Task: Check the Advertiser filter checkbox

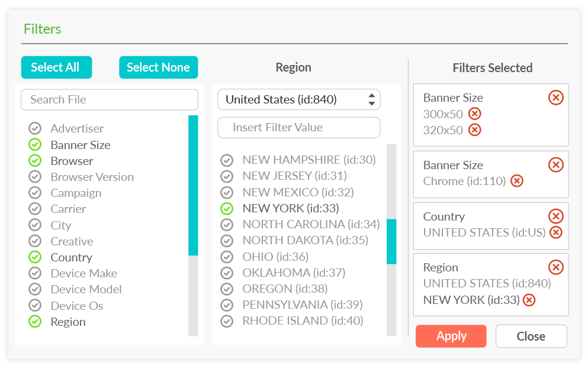Action: point(35,128)
